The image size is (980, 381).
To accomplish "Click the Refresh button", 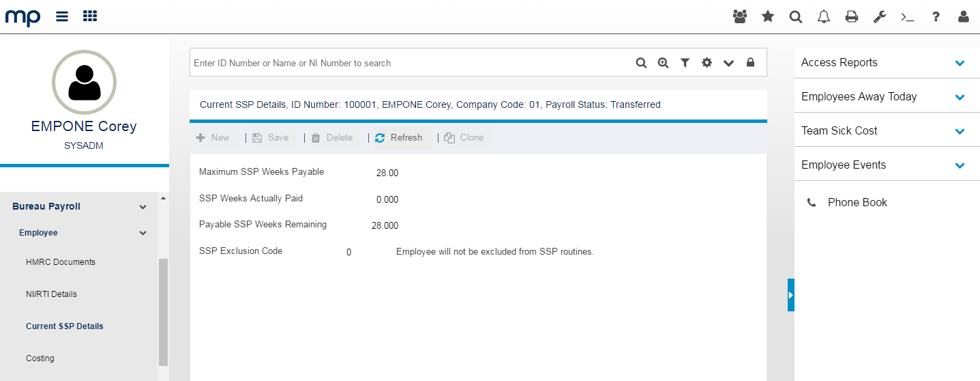I will [399, 138].
